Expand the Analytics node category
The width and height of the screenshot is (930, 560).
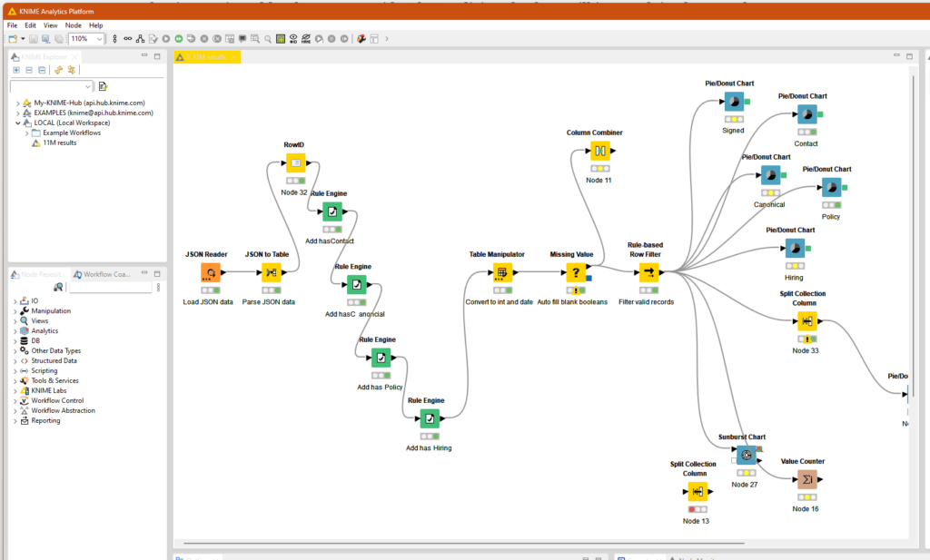15,331
